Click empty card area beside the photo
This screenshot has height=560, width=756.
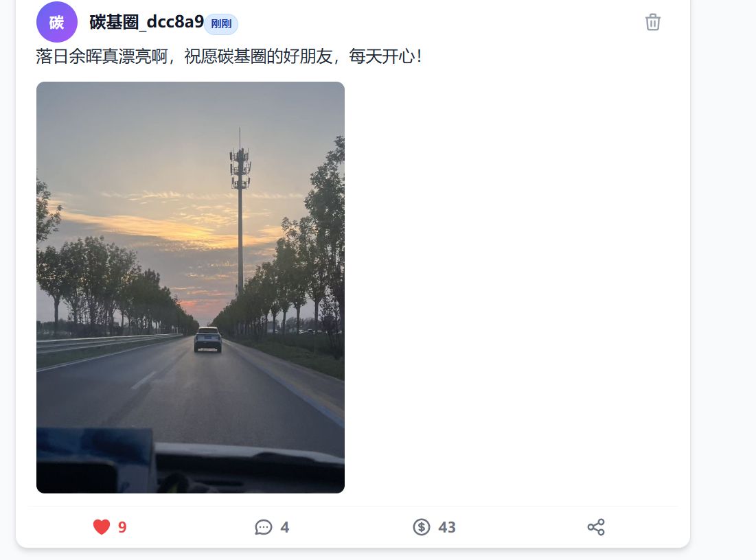(x=511, y=288)
